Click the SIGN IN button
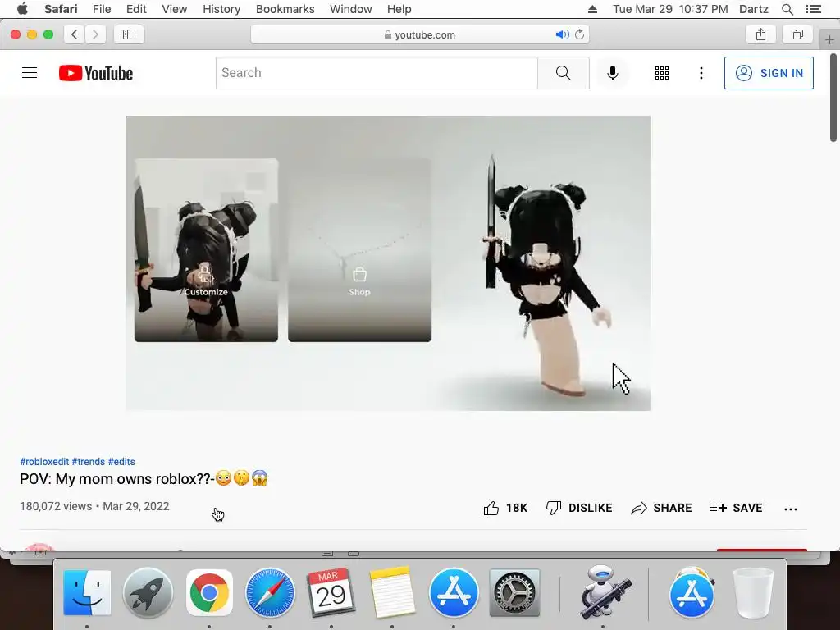 769,73
